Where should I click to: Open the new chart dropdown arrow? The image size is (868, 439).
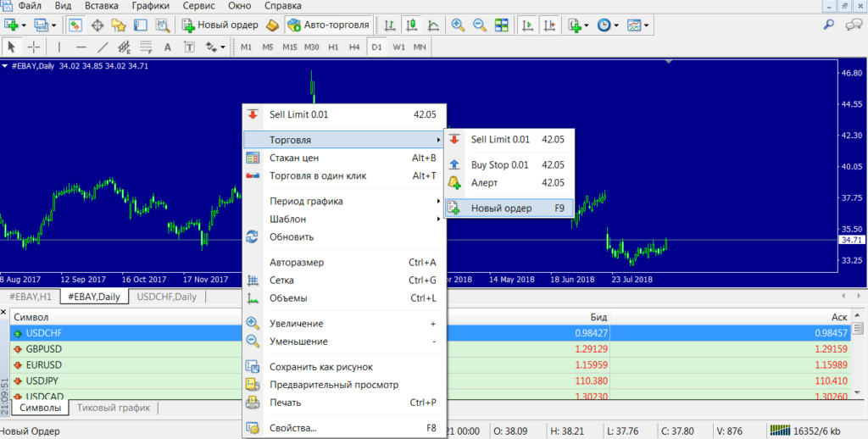pos(23,25)
